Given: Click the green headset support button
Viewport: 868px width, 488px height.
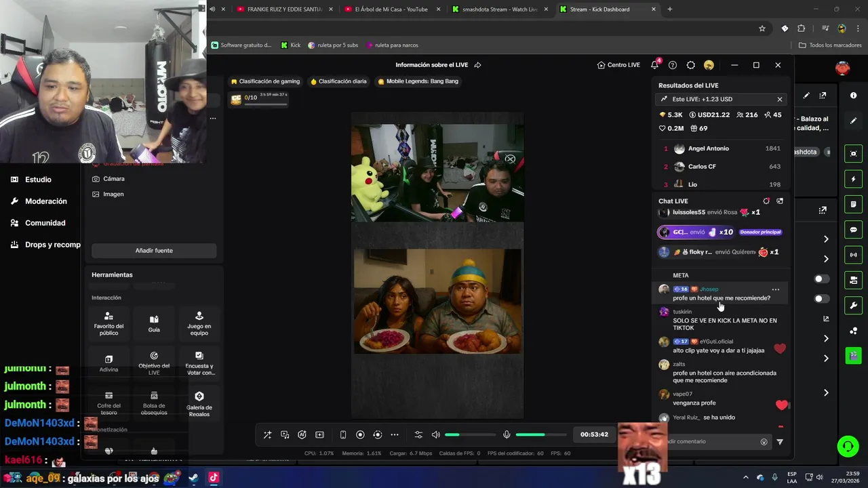Looking at the screenshot, I should [848, 446].
